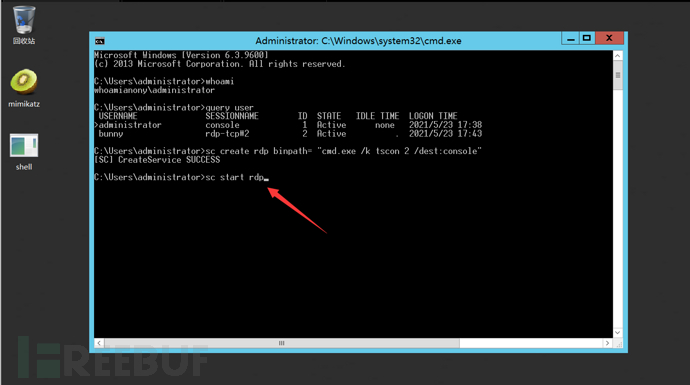
Task: Maximize the cmd.exe window
Action: click(587, 38)
